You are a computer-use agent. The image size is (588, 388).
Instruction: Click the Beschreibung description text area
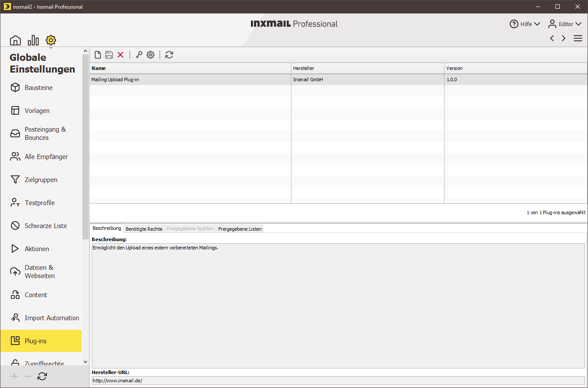[x=338, y=306]
